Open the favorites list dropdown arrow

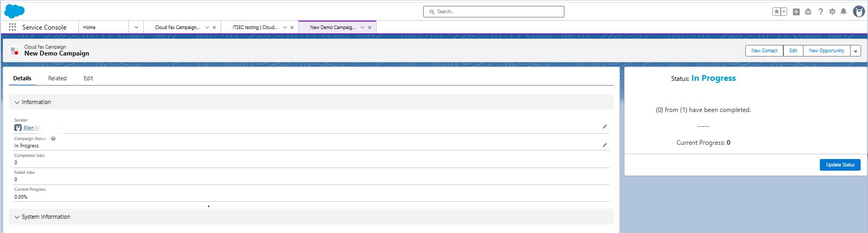tap(784, 12)
